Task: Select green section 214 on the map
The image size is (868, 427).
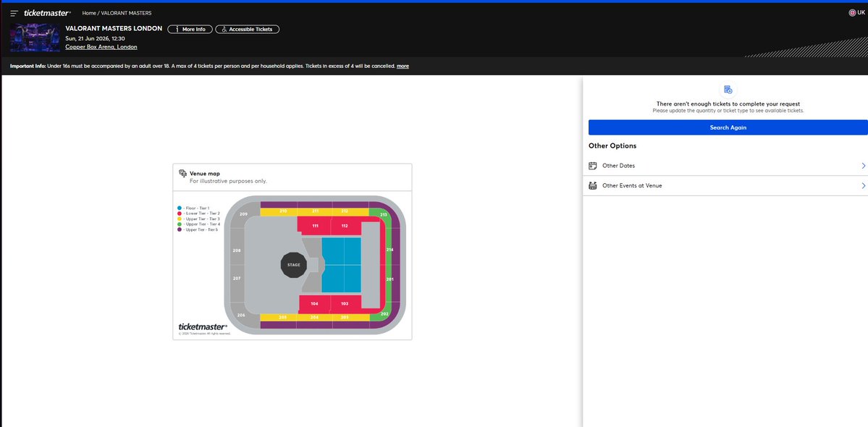Action: (389, 250)
